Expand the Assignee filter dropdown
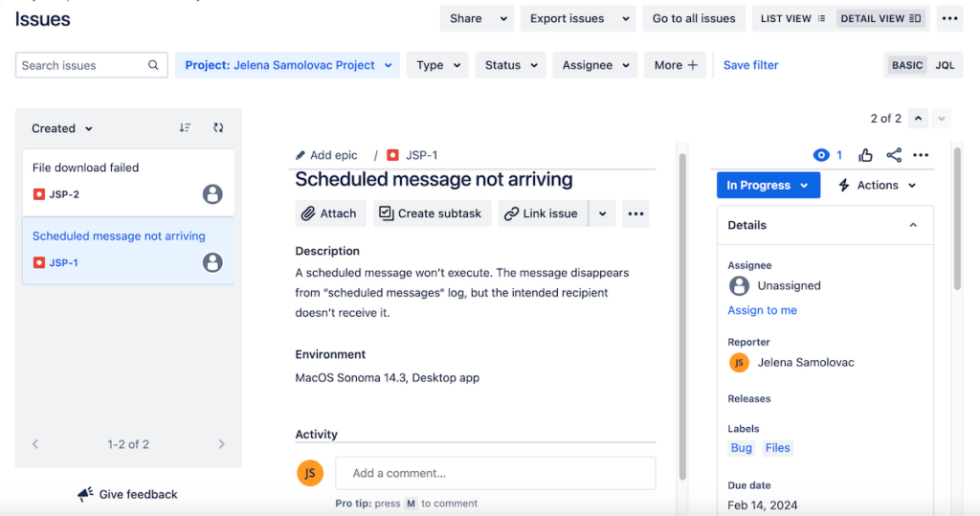The height and width of the screenshot is (516, 980). pyautogui.click(x=596, y=65)
